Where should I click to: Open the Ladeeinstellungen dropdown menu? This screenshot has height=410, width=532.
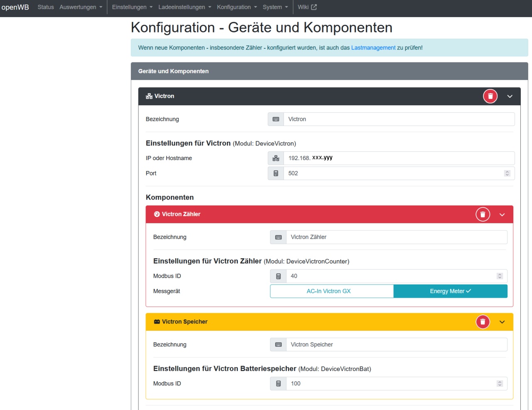point(185,7)
